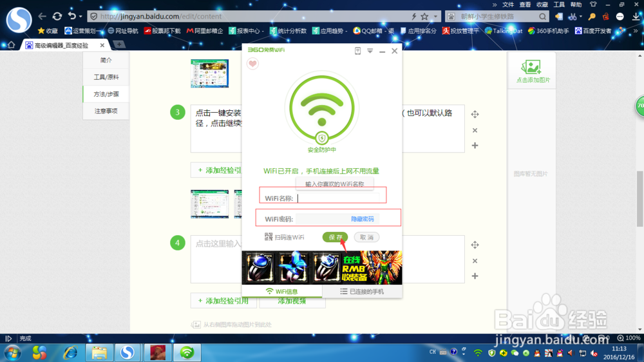
Task: Click the 保存 button
Action: [x=335, y=237]
